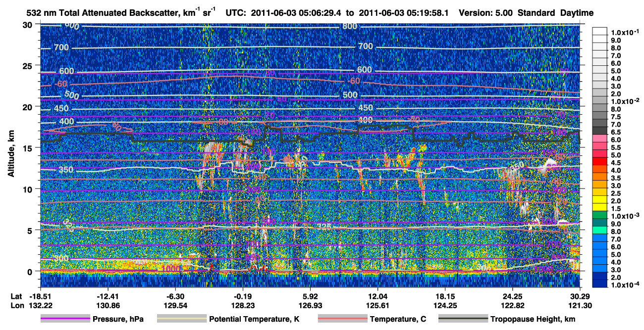
Task: Click the colorbar label '2.5'
Action: click(x=616, y=193)
